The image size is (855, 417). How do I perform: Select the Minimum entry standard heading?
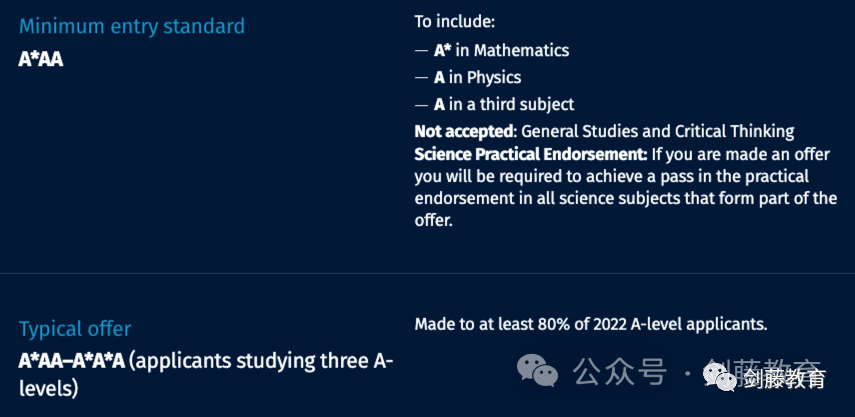(x=132, y=26)
